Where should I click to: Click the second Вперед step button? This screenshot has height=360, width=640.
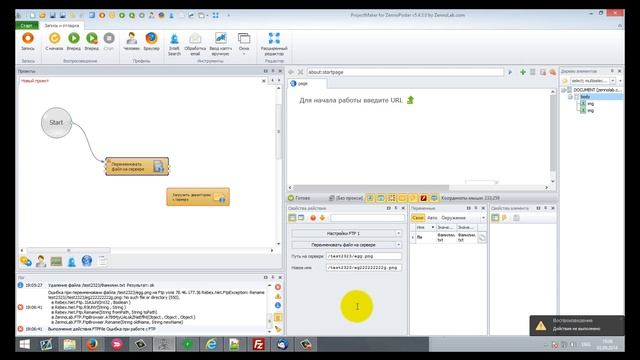coord(92,42)
